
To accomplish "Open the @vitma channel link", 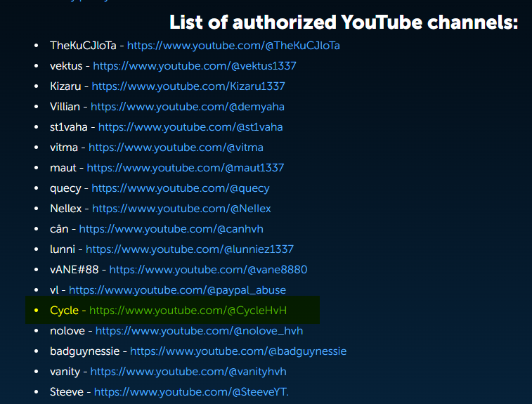I will point(176,148).
